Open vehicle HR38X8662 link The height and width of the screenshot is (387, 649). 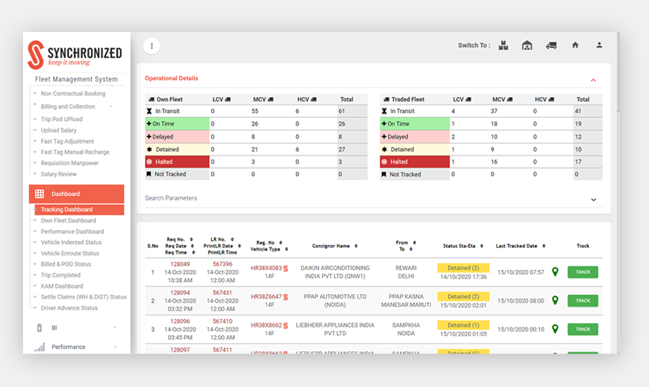[x=266, y=325]
